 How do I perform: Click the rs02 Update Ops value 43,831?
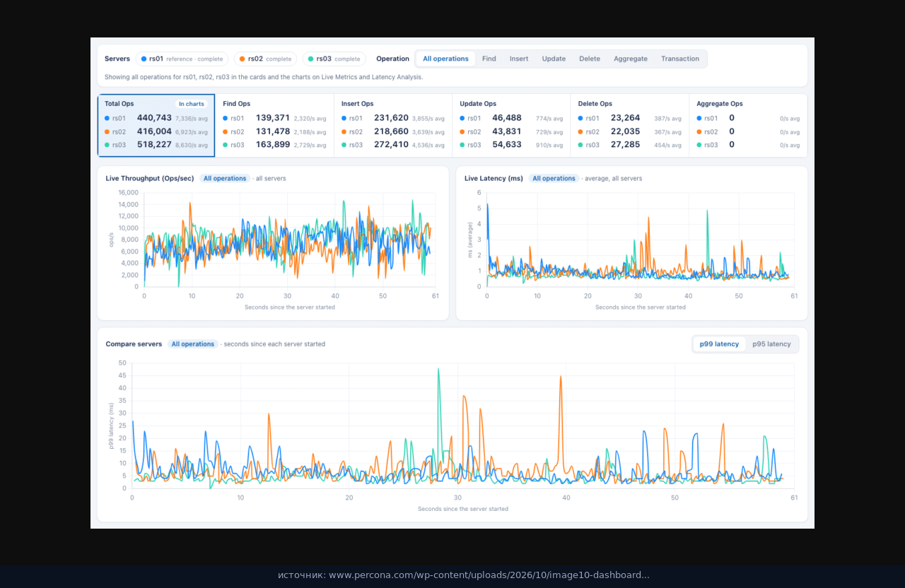click(x=507, y=131)
